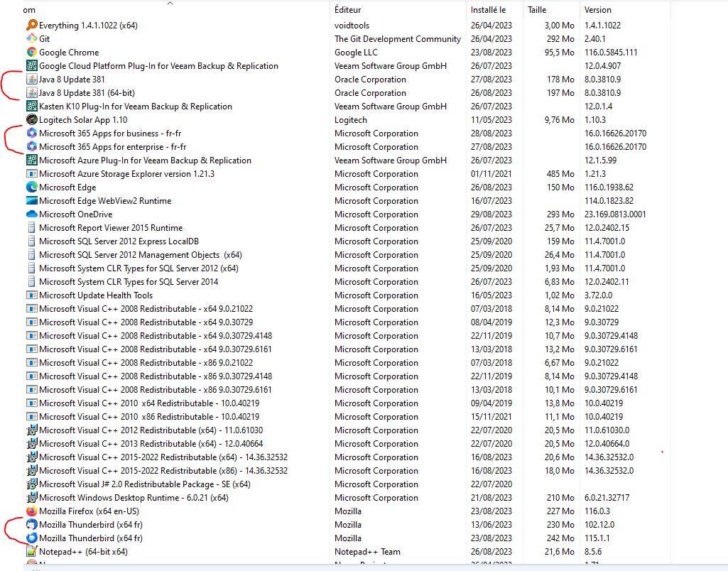
Task: Select Visual C++ 2008 Redistributable x86 9.0.30729.4148
Action: click(156, 376)
